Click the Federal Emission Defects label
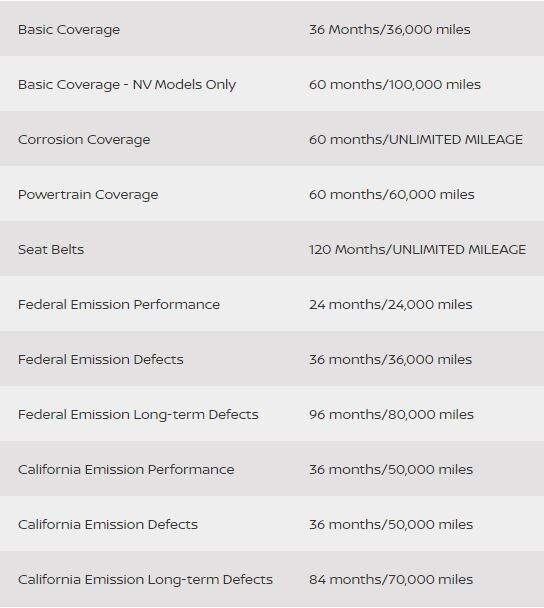 click(101, 360)
